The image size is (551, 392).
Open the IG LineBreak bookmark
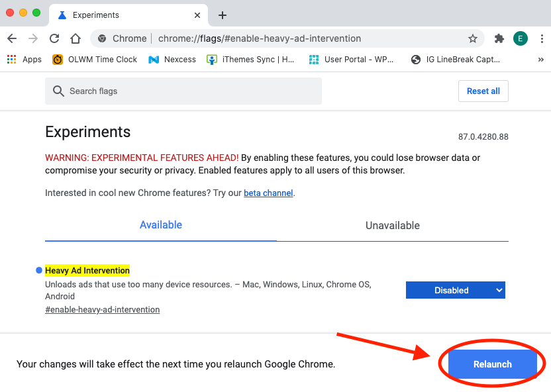[454, 59]
